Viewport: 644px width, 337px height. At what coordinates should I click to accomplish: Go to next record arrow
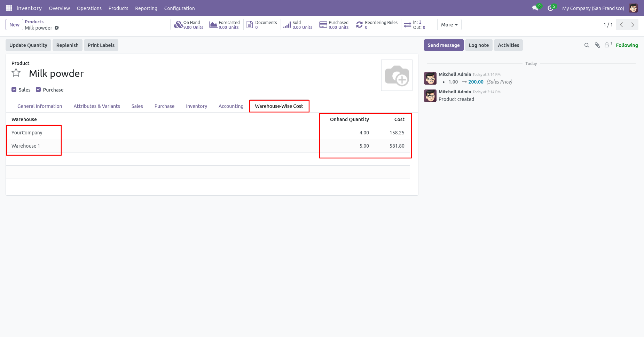tap(633, 25)
